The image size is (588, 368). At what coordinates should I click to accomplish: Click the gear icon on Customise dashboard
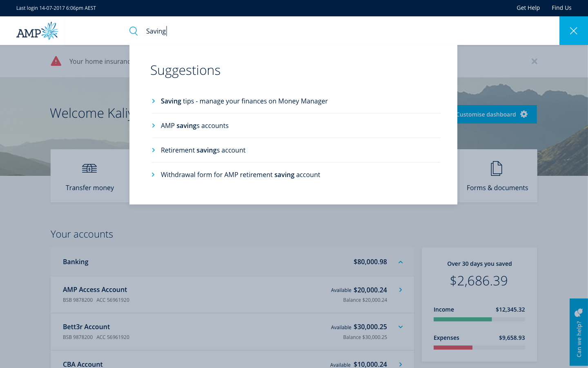click(524, 114)
